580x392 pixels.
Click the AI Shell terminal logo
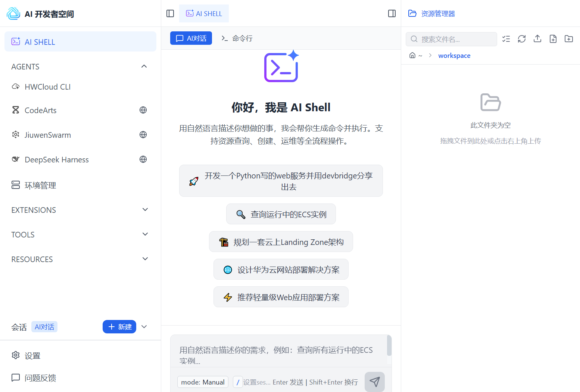click(281, 66)
